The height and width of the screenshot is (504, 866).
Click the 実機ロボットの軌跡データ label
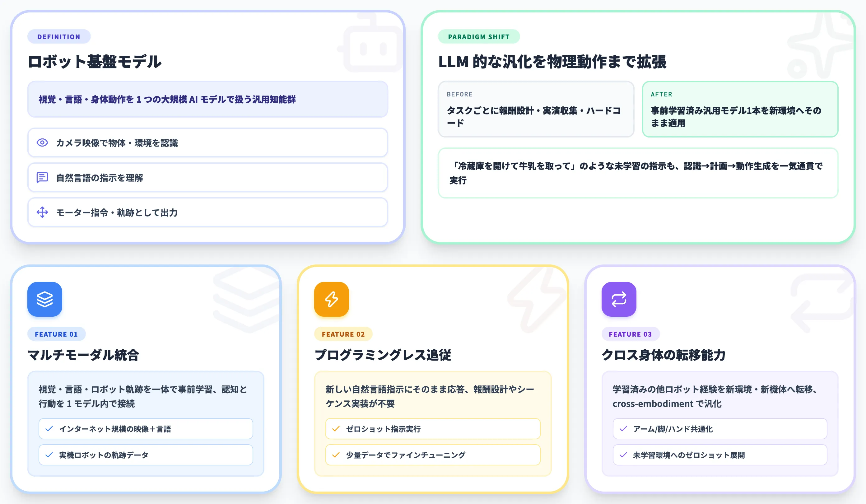104,455
